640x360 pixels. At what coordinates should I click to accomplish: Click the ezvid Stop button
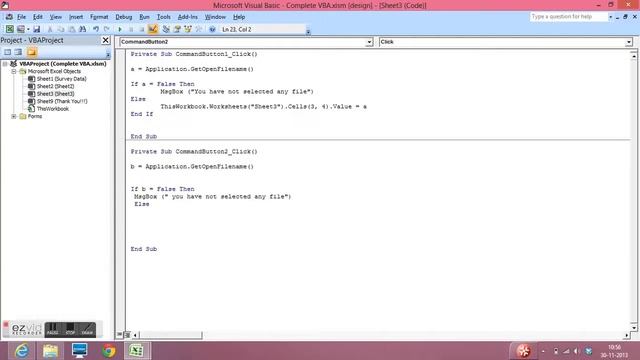coord(70,329)
